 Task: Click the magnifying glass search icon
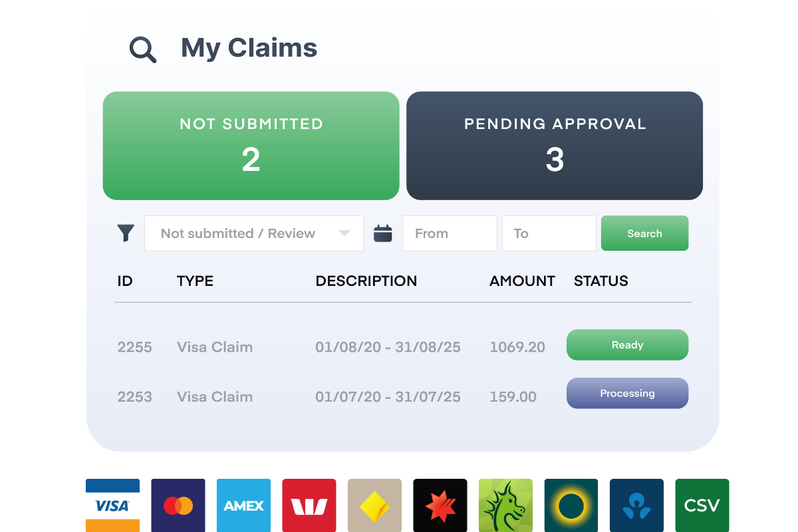click(x=142, y=48)
